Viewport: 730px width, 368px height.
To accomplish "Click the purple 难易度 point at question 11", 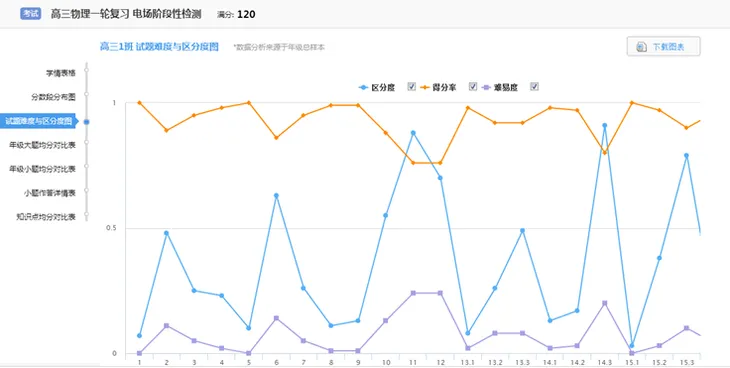I will point(413,293).
